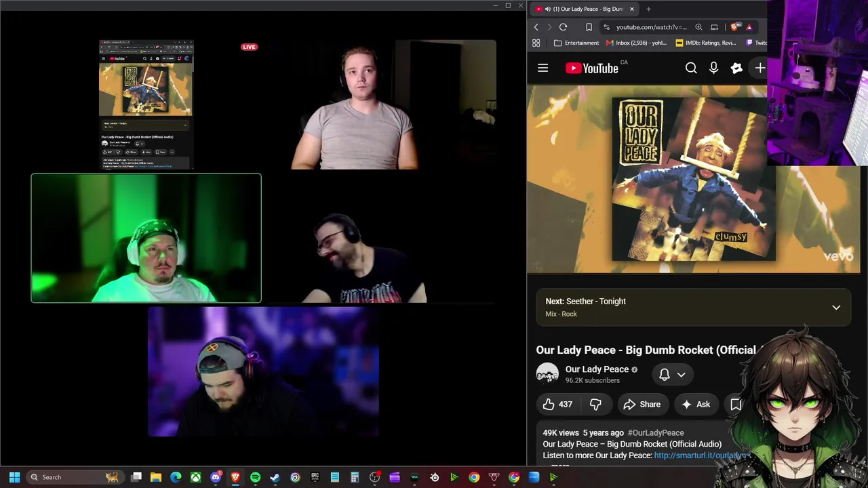
Task: Start YouTube voice search with microphone
Action: [x=713, y=68]
